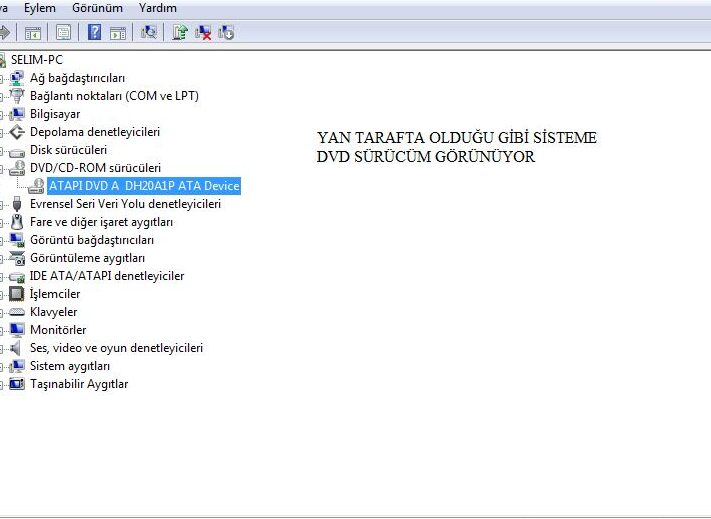Image resolution: width=711 pixels, height=519 pixels.
Task: Select Sistem aygıtları category
Action: pos(70,366)
